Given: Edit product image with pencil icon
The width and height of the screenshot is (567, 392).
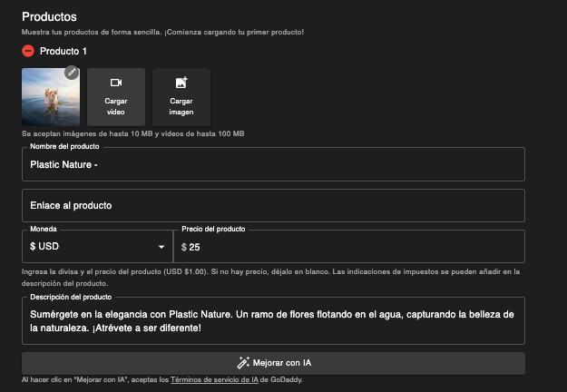Looking at the screenshot, I should tap(72, 73).
